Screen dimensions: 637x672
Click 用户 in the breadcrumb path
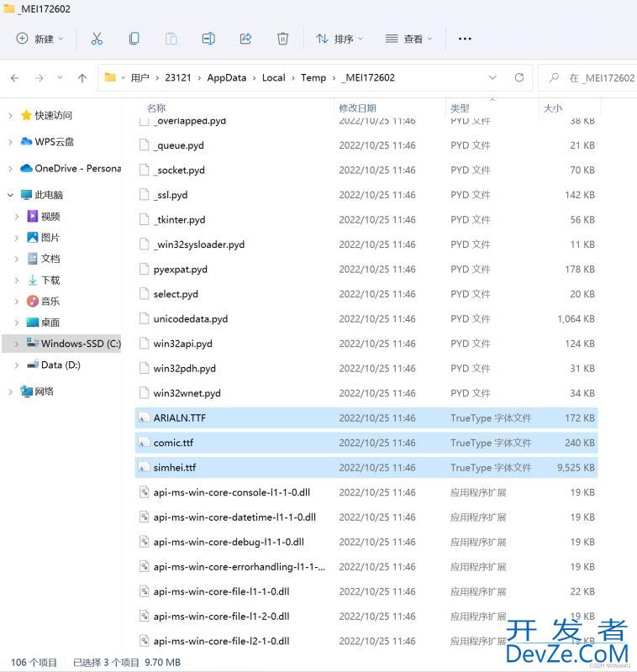140,78
